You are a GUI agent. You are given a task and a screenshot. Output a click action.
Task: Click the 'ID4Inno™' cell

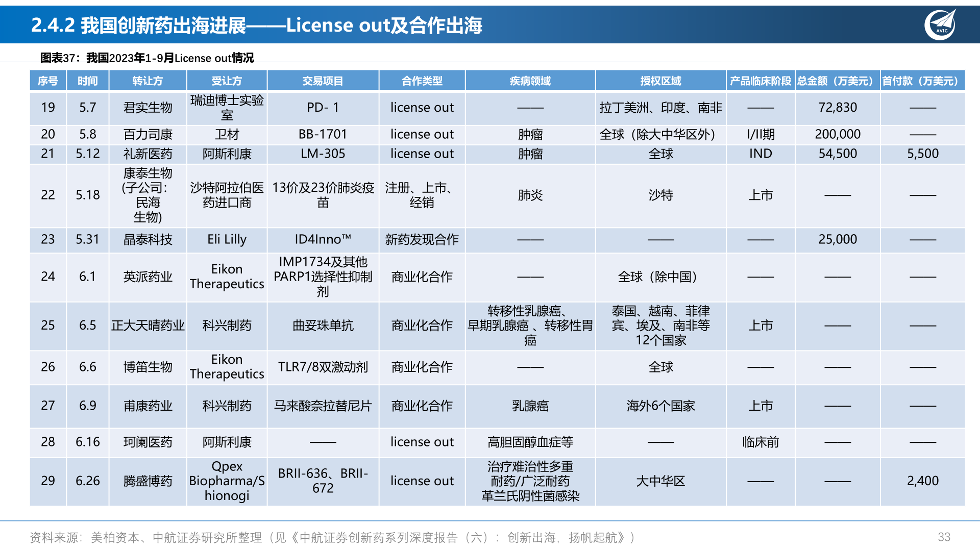[x=323, y=239]
